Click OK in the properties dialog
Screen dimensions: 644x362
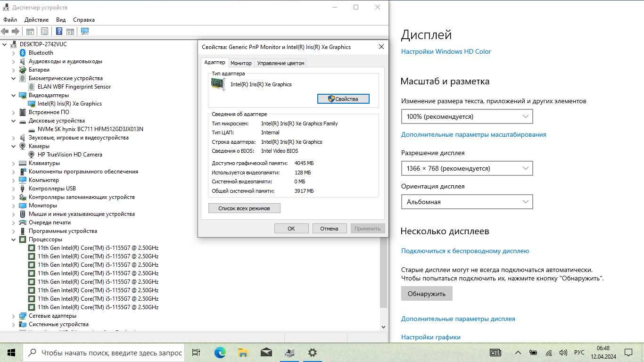(291, 229)
